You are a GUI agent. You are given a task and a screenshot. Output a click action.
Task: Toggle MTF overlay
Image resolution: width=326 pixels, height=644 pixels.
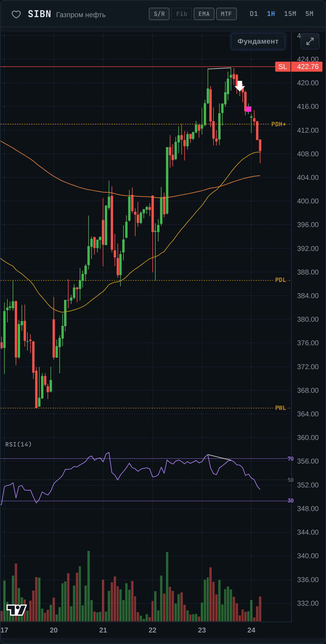click(x=226, y=14)
